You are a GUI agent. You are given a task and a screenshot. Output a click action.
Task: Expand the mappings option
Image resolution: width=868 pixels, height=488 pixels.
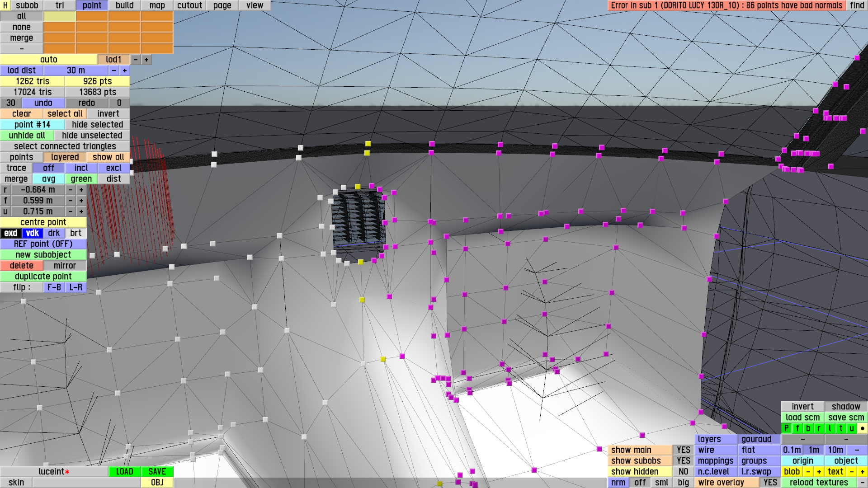[x=715, y=461]
